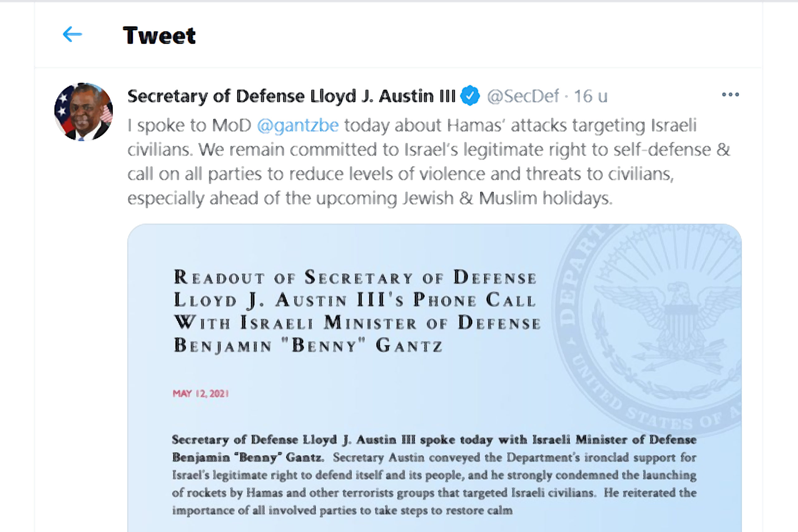Click the tweet line "call on all parties"

click(x=400, y=174)
